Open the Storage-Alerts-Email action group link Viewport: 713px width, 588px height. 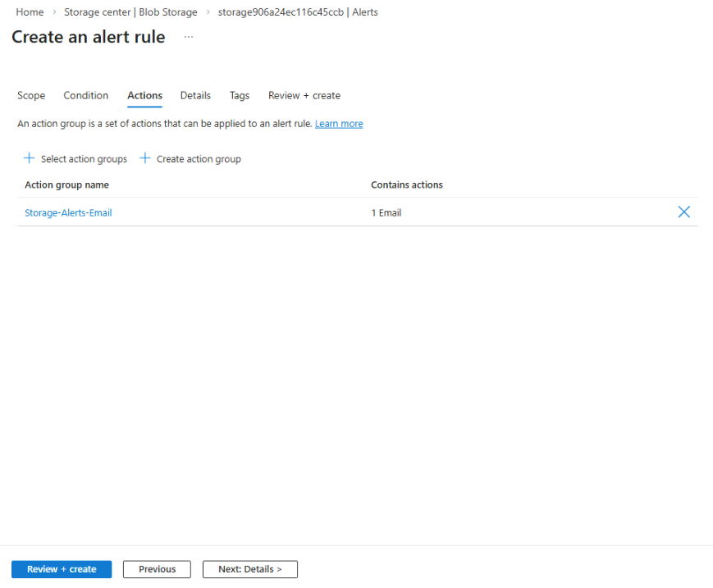[x=68, y=213]
